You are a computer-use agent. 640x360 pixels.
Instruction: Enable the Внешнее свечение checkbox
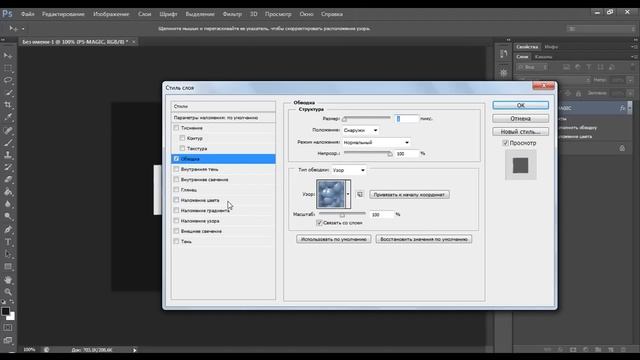[x=176, y=231]
